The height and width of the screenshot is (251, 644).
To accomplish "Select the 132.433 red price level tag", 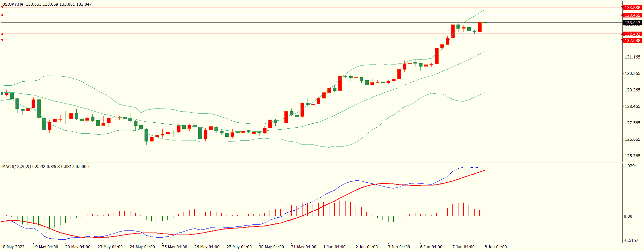I will coord(632,34).
